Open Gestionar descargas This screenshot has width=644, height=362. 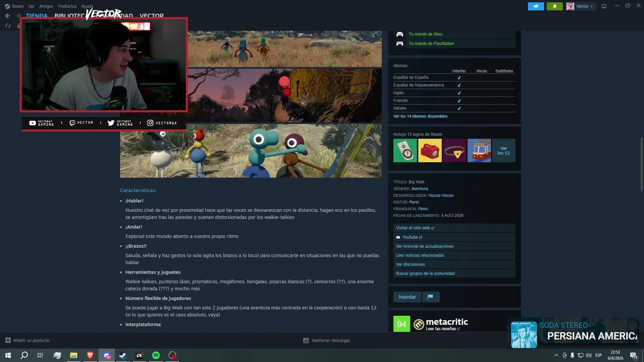(x=327, y=340)
